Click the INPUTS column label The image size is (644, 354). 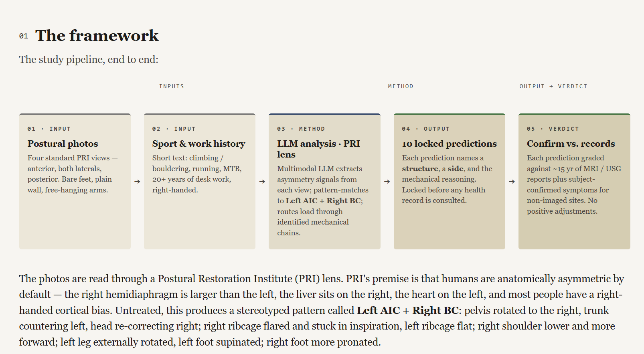pos(172,86)
